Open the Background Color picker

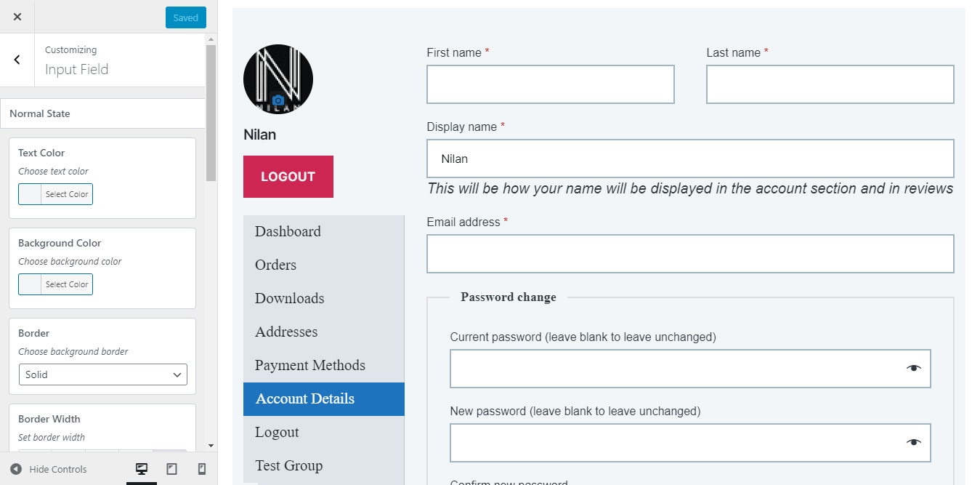click(x=55, y=284)
